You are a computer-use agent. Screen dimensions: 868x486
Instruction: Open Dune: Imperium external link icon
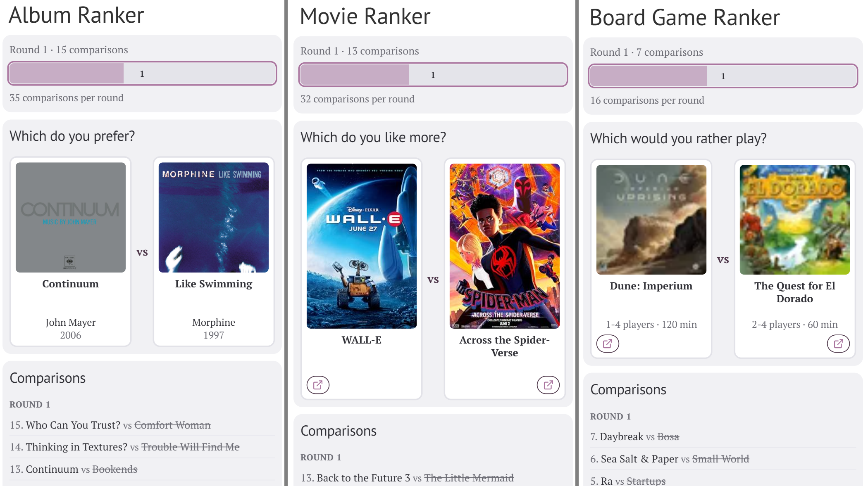click(608, 344)
